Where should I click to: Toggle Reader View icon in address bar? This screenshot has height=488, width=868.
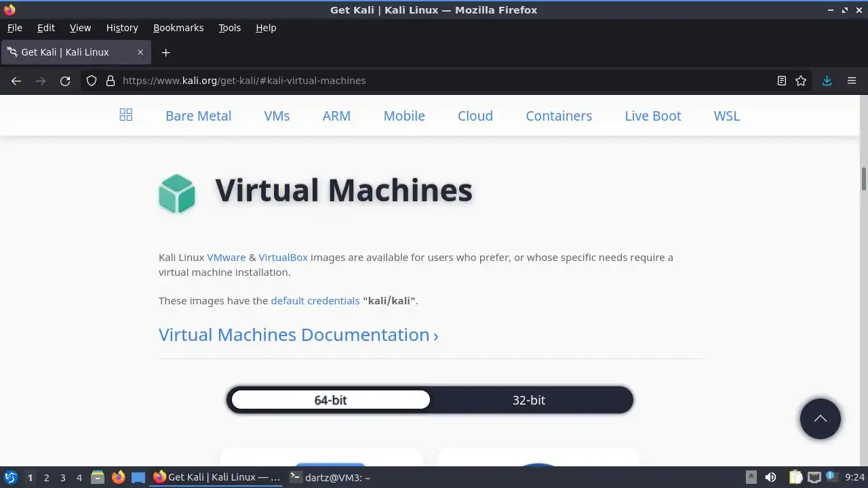[x=782, y=81]
